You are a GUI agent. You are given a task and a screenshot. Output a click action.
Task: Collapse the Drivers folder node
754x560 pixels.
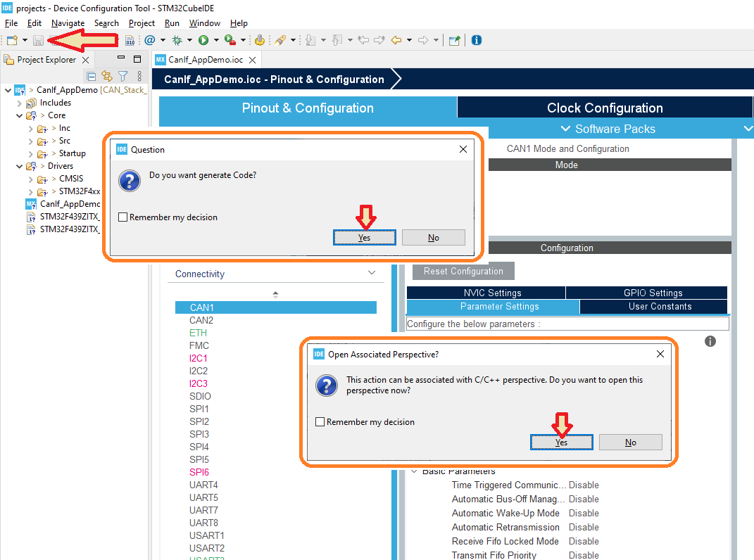tap(19, 166)
